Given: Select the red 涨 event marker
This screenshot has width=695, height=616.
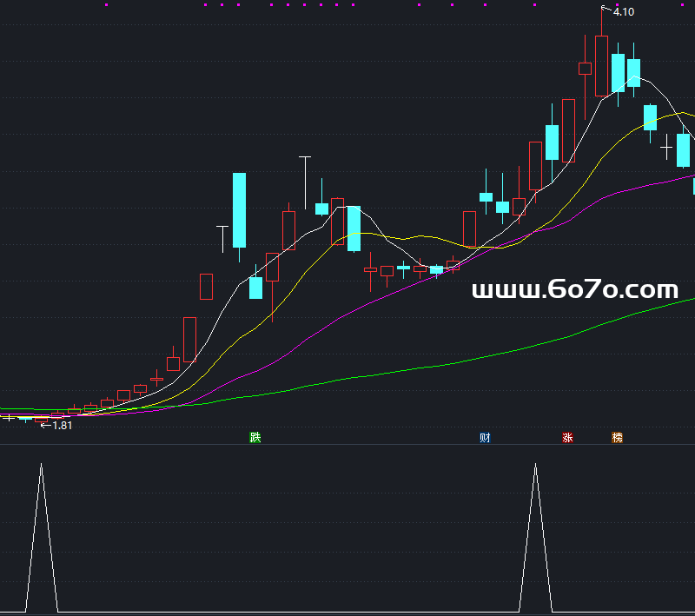Looking at the screenshot, I should click(567, 438).
